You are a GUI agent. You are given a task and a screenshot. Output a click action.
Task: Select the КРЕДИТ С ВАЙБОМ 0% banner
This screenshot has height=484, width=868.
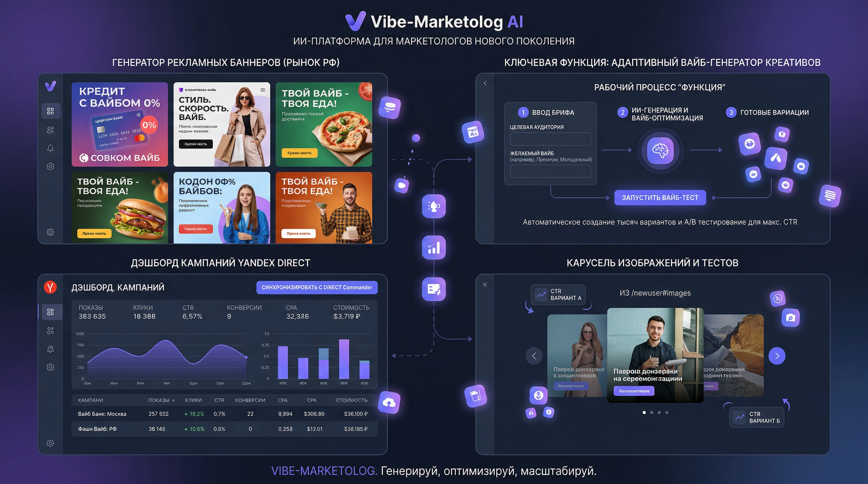pyautogui.click(x=120, y=124)
